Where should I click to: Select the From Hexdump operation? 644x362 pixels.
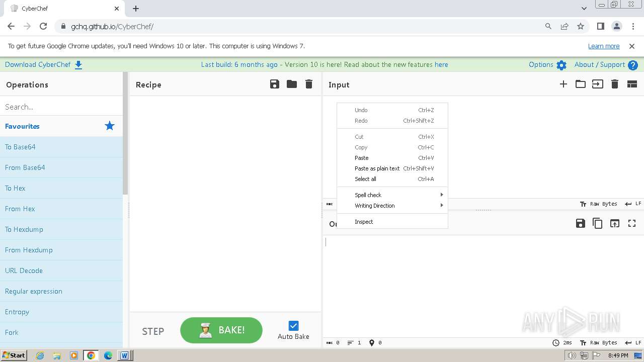tap(61, 250)
